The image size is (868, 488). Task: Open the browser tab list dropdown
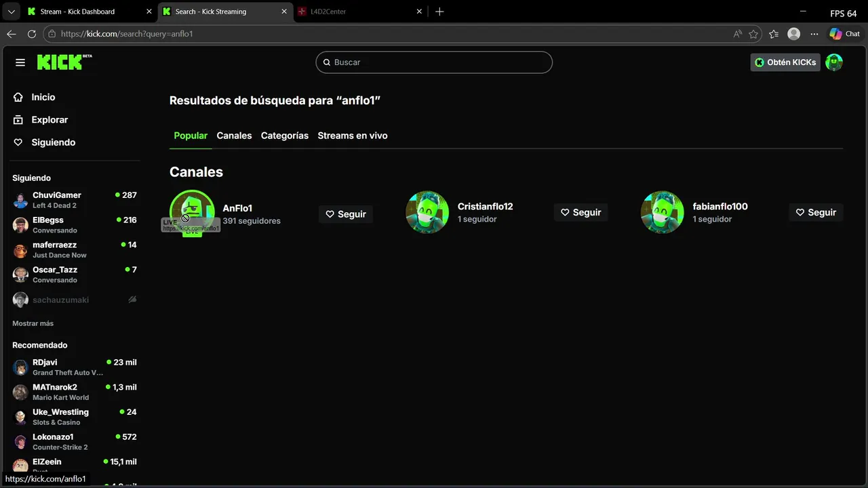pos(11,12)
